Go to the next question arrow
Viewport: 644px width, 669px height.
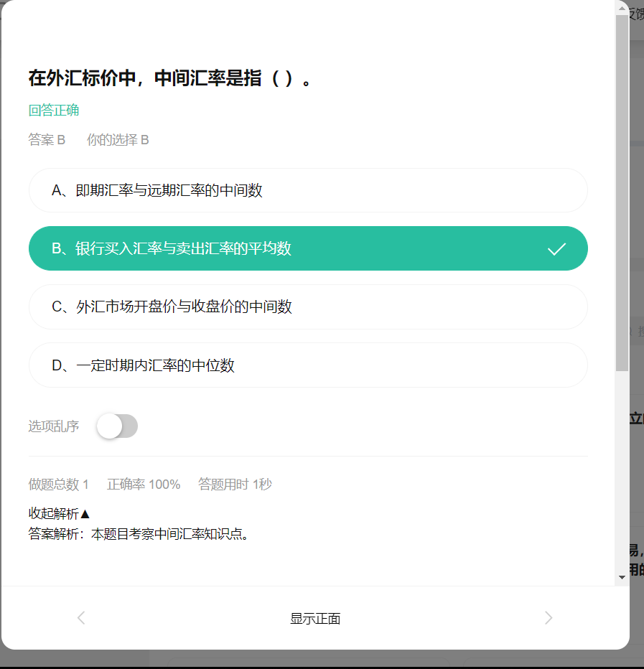[x=549, y=618]
